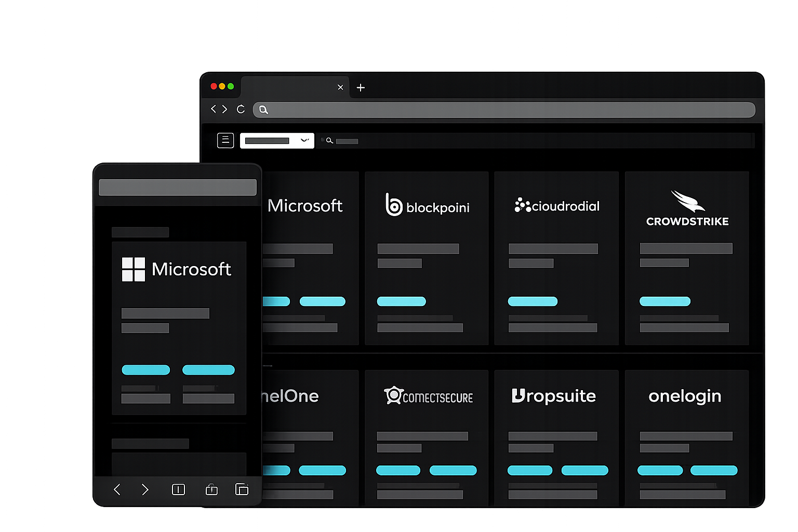Click the cyan button in the blockpoini card
This screenshot has width=798, height=532.
401,301
